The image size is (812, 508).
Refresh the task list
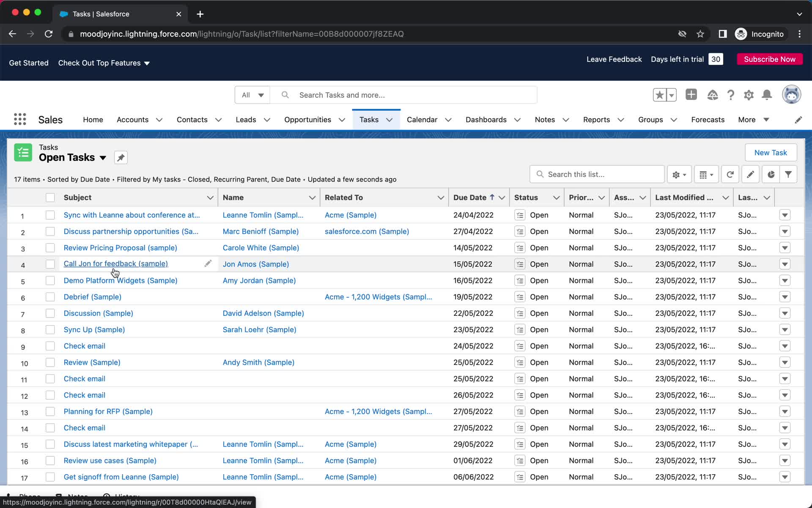pyautogui.click(x=730, y=174)
